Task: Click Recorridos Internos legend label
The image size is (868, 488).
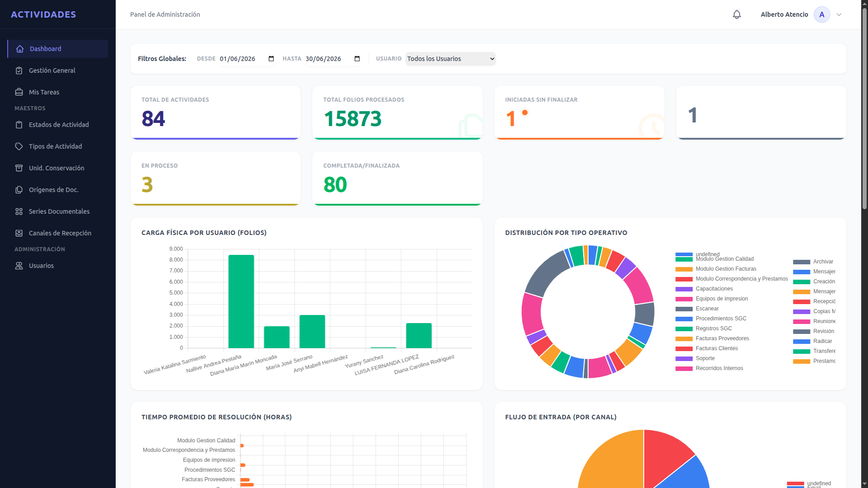Action: click(719, 368)
